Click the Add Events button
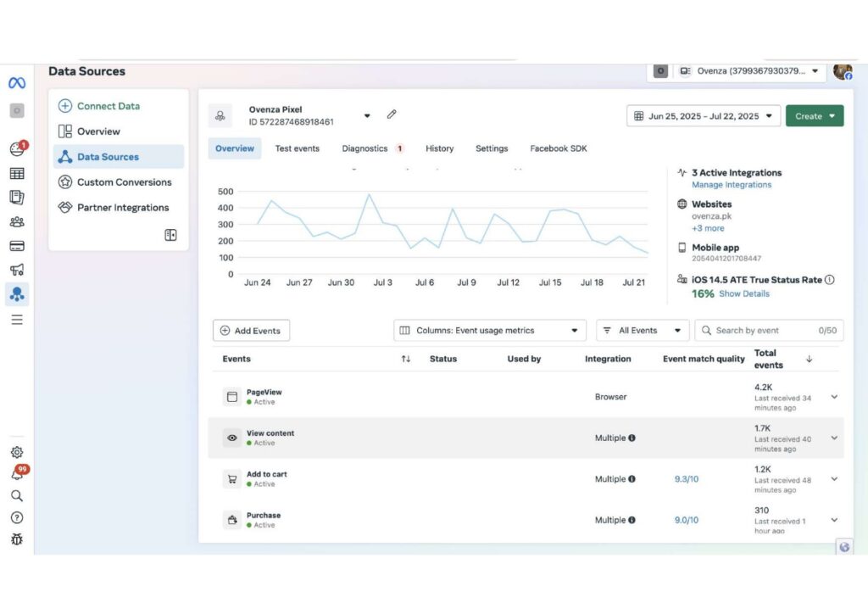This screenshot has width=868, height=614. (x=251, y=331)
